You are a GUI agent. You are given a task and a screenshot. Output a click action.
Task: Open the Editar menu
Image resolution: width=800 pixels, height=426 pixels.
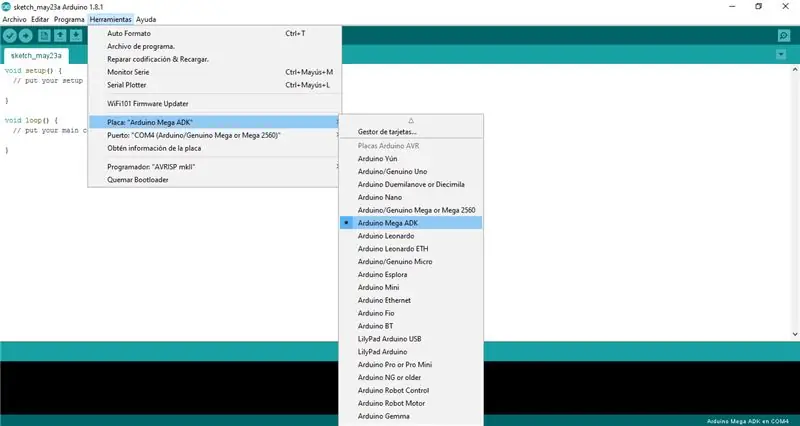click(x=40, y=19)
